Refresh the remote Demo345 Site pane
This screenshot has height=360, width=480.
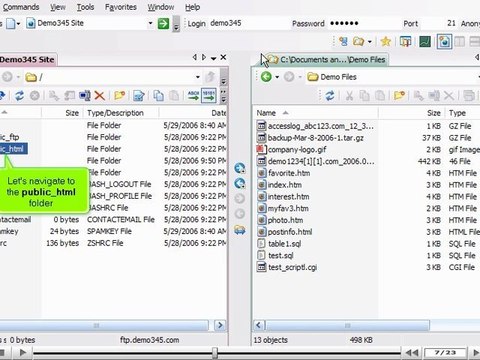pyautogui.click(x=19, y=96)
